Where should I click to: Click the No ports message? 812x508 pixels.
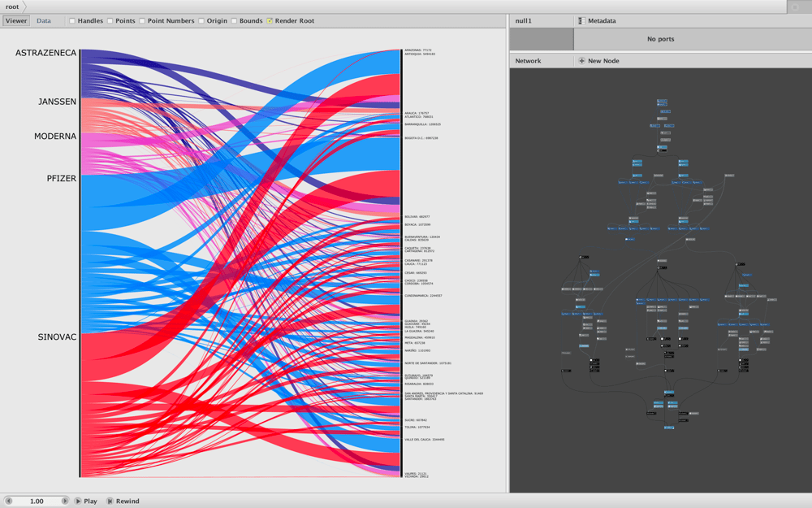point(660,39)
